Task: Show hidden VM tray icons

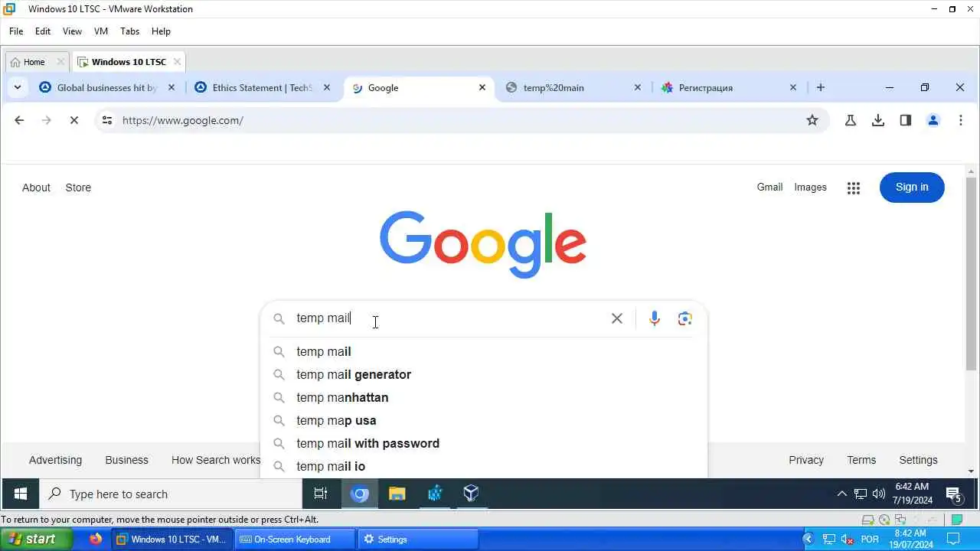Action: [841, 494]
